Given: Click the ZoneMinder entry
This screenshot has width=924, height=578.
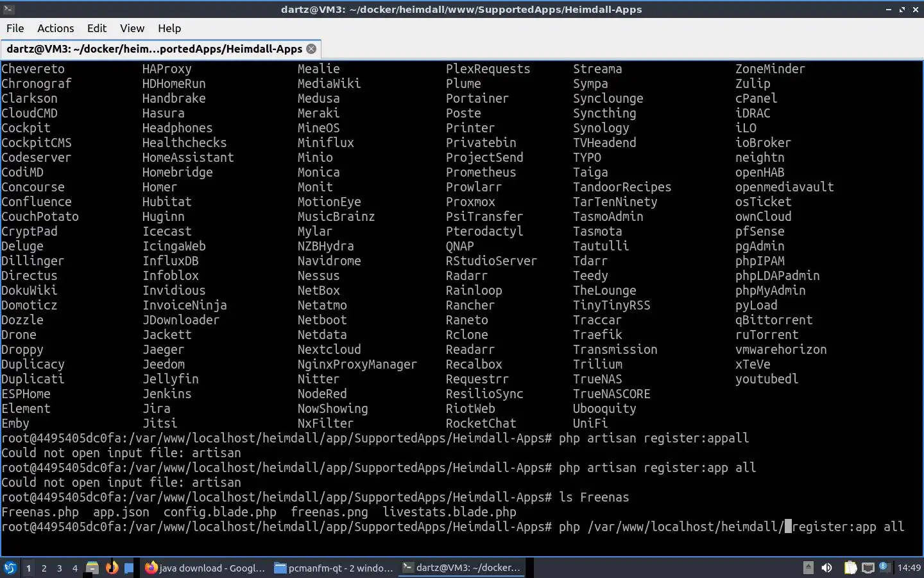Looking at the screenshot, I should pyautogui.click(x=770, y=69).
